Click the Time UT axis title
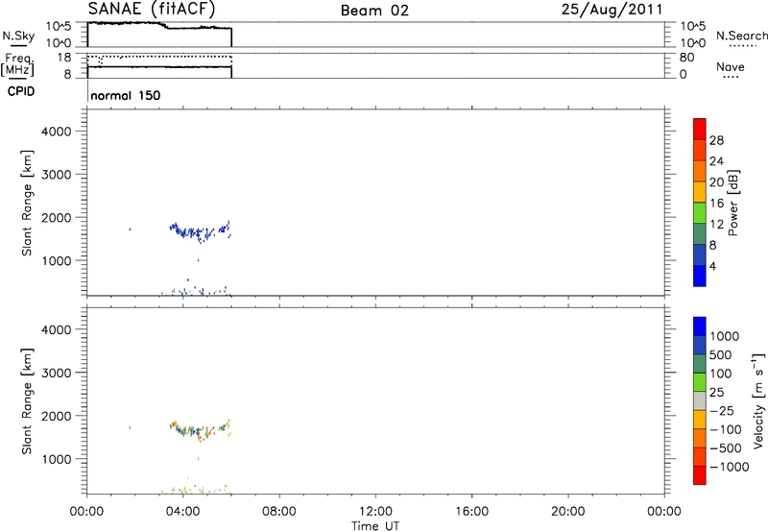 [x=375, y=526]
